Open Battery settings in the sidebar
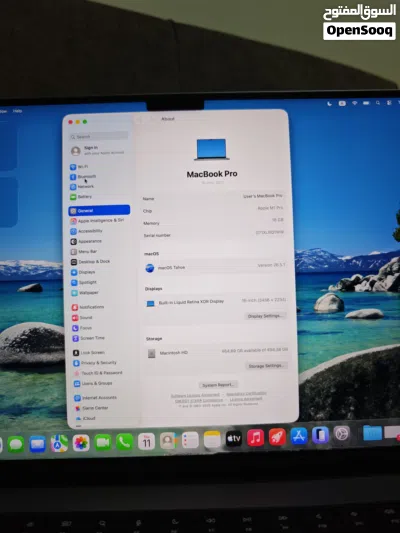The width and height of the screenshot is (400, 533). [x=81, y=197]
